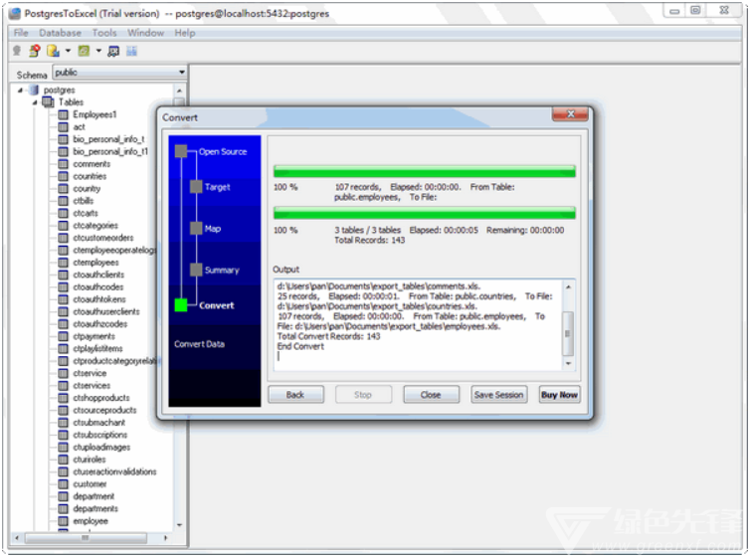Screen dimensions: 752x560
Task: Click the ctcarts table icon
Action: tap(63, 213)
